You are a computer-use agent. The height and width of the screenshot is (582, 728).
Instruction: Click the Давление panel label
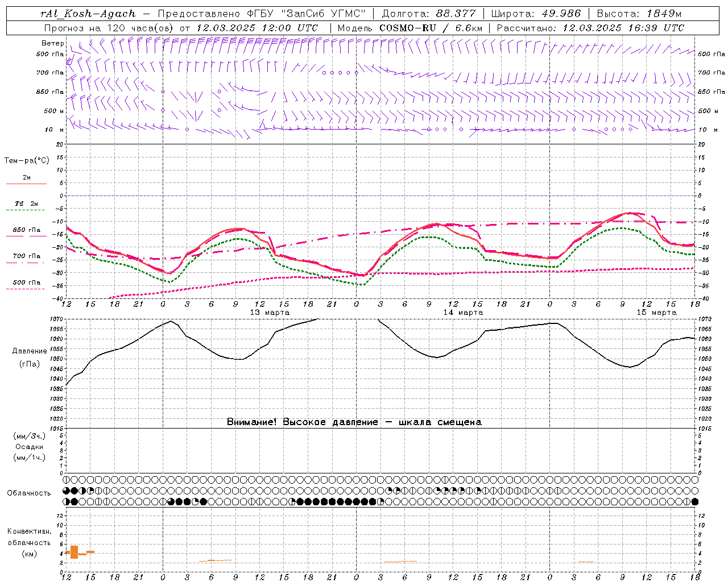[x=29, y=351]
